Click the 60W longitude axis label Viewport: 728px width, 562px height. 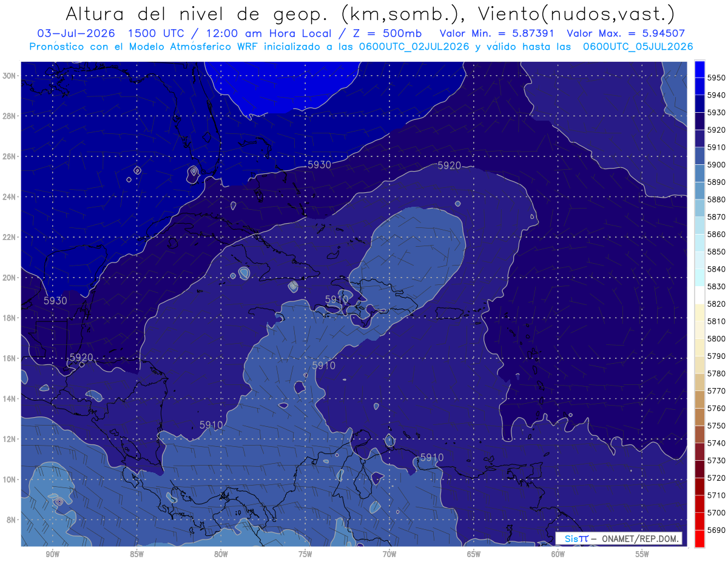558,555
